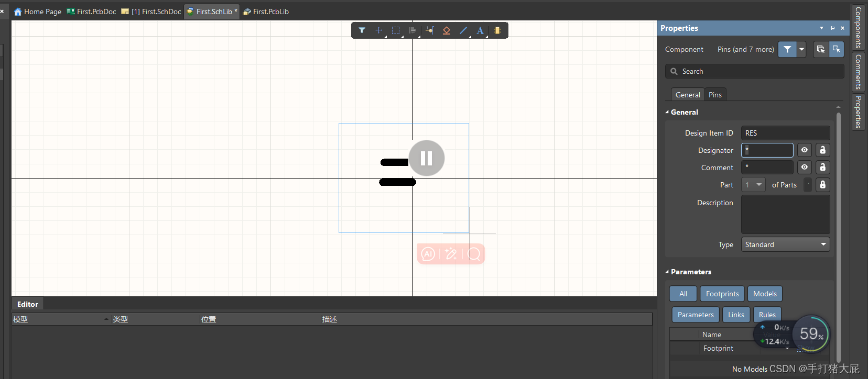Click the 位置 column header
The image size is (868, 379).
[260, 319]
